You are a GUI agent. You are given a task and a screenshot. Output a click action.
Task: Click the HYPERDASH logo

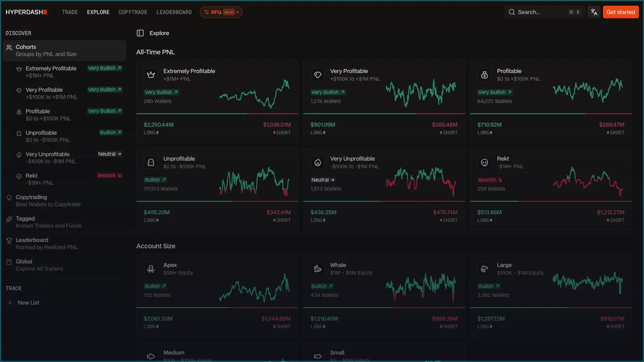click(x=26, y=12)
